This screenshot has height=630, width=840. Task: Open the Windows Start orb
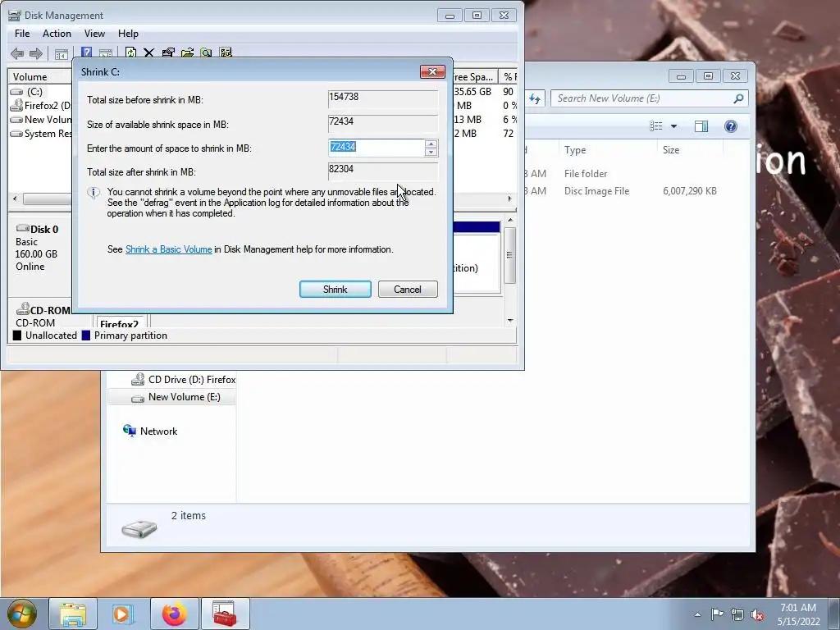click(22, 614)
